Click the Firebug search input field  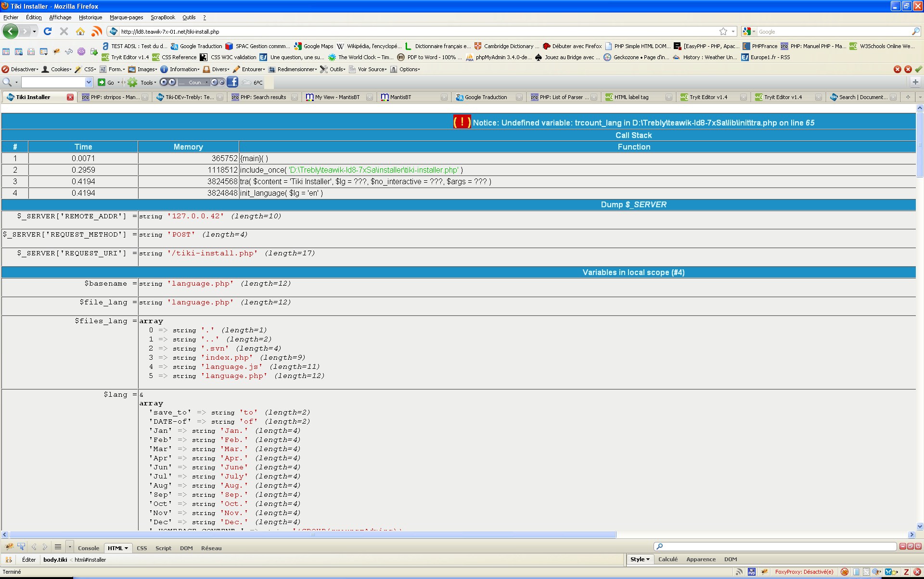point(777,546)
